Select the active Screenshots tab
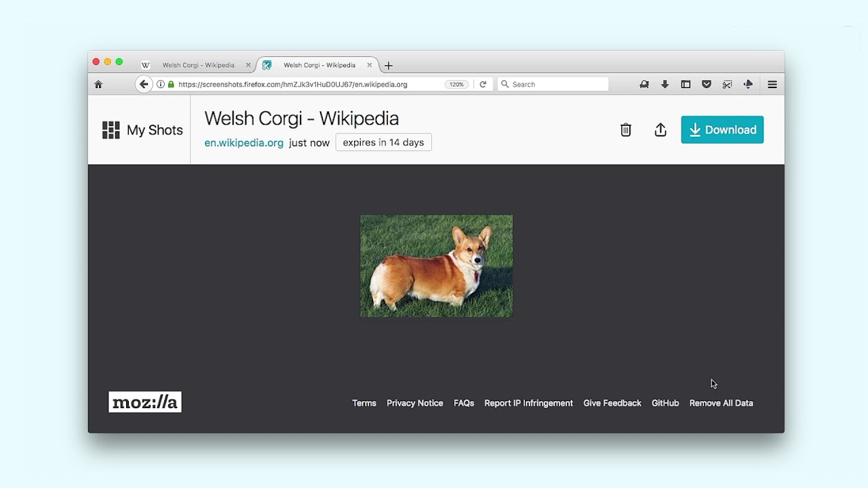This screenshot has width=868, height=488. (x=319, y=65)
